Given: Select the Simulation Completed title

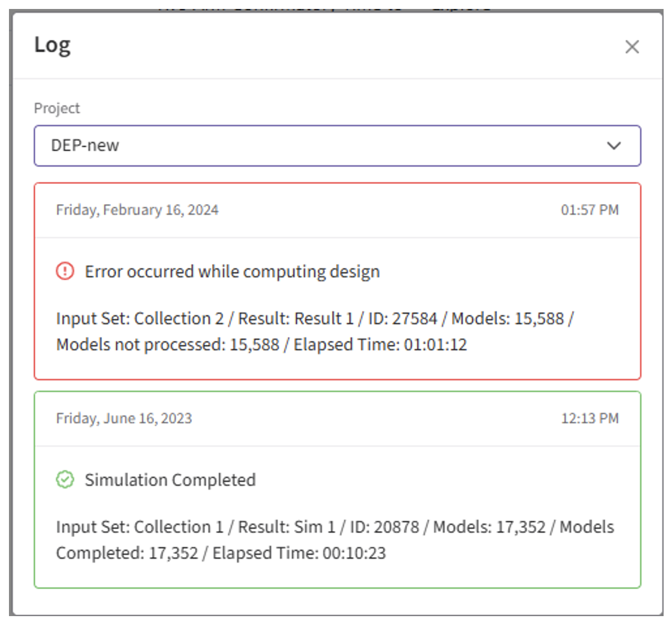Looking at the screenshot, I should tap(170, 480).
